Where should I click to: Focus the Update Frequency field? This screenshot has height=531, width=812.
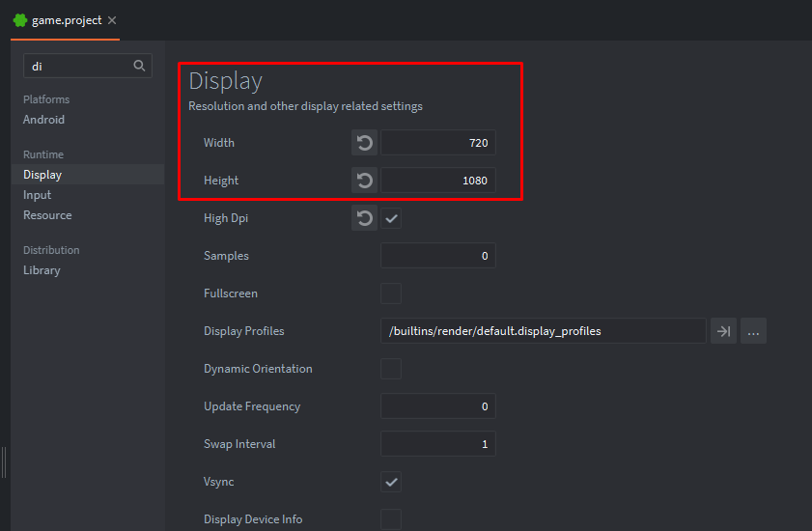[x=437, y=406]
